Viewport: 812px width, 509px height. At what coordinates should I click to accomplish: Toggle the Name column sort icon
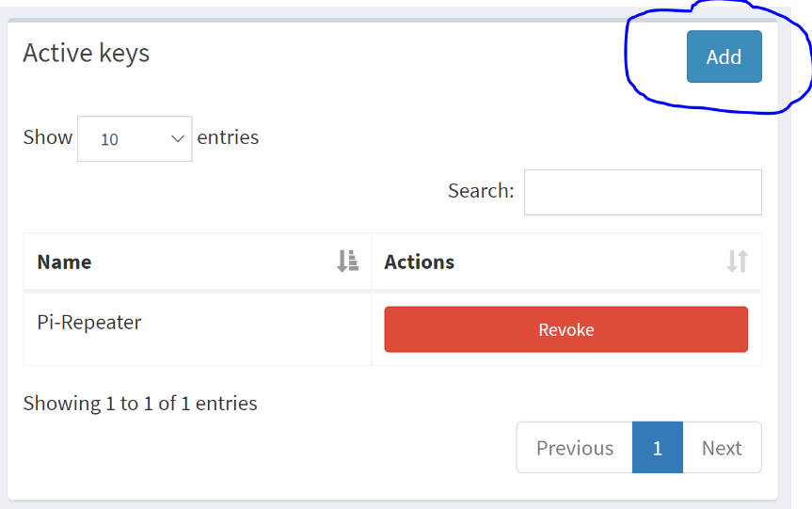pyautogui.click(x=347, y=261)
